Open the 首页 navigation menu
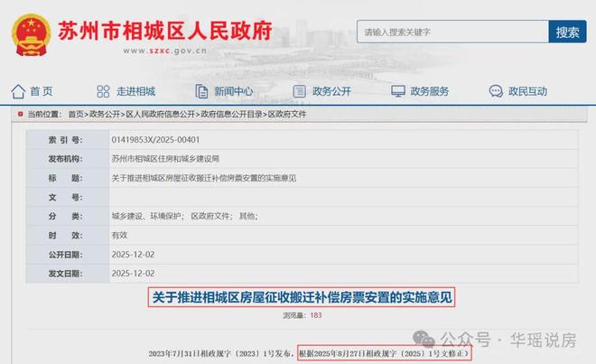The image size is (596, 364). [41, 91]
